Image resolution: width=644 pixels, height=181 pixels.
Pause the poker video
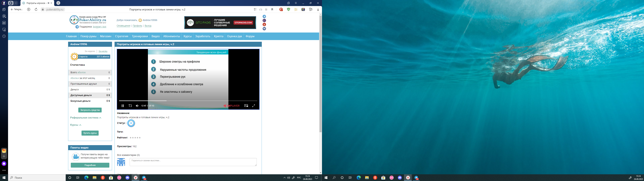pos(122,106)
